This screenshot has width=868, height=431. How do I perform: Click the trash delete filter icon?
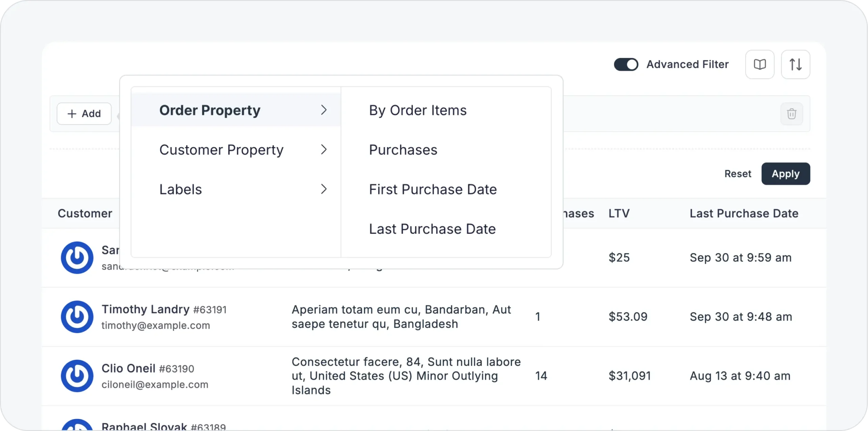pos(791,114)
